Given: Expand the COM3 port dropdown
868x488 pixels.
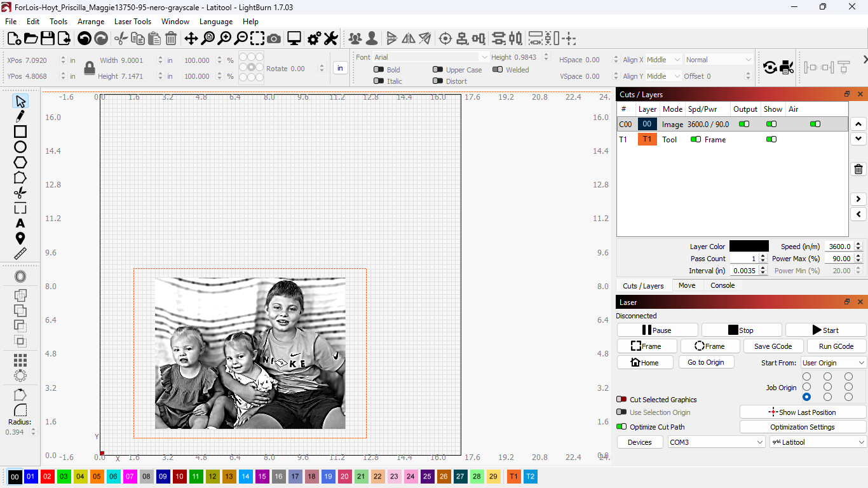Looking at the screenshot, I should click(x=716, y=442).
